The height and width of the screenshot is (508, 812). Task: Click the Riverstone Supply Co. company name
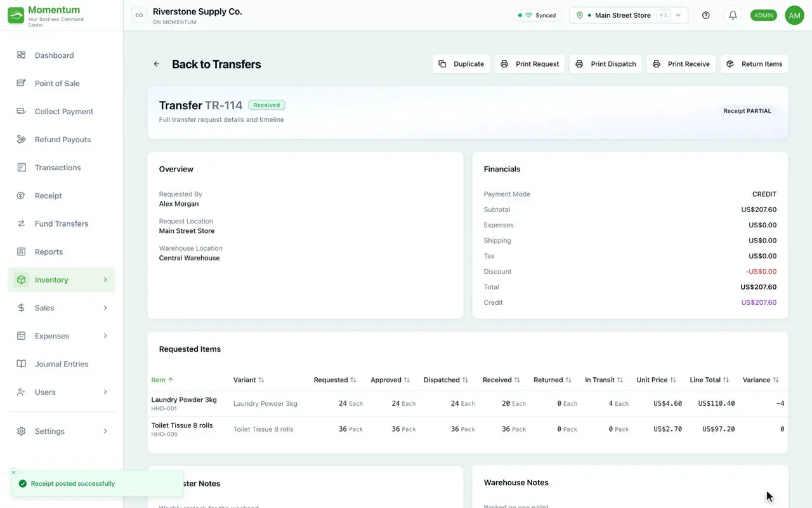point(197,11)
